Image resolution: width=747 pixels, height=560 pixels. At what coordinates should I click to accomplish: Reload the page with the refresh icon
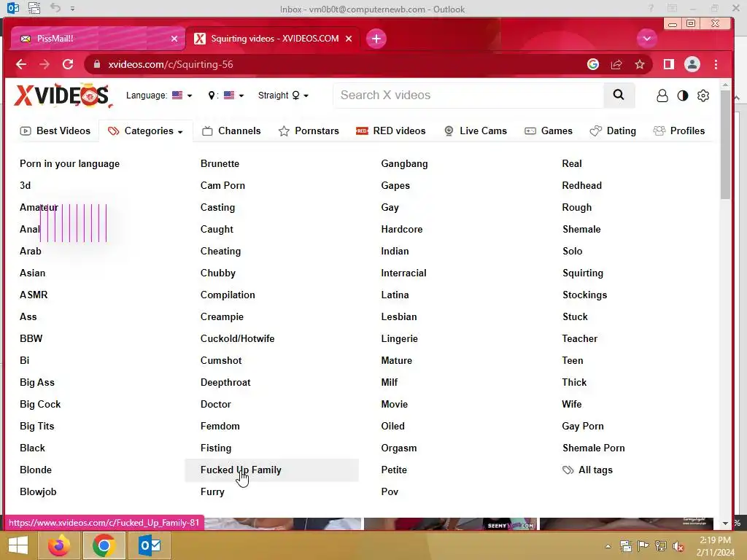[68, 64]
